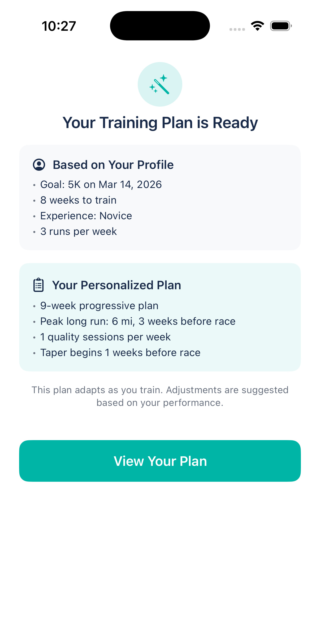The height and width of the screenshot is (644, 320).
Task: Select the "Experience: Novice" entry
Action: 86,216
